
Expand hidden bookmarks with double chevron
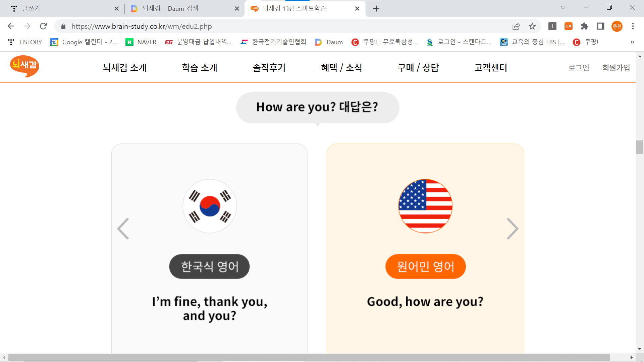(632, 42)
